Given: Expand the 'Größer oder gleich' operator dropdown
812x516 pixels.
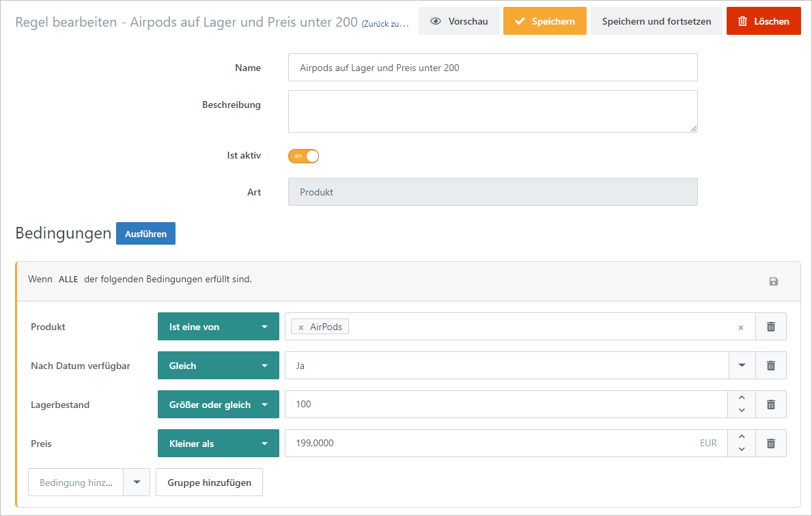Looking at the screenshot, I should click(x=218, y=405).
